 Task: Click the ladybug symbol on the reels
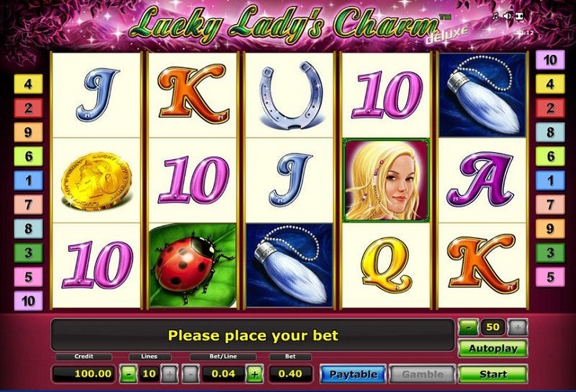click(x=193, y=265)
